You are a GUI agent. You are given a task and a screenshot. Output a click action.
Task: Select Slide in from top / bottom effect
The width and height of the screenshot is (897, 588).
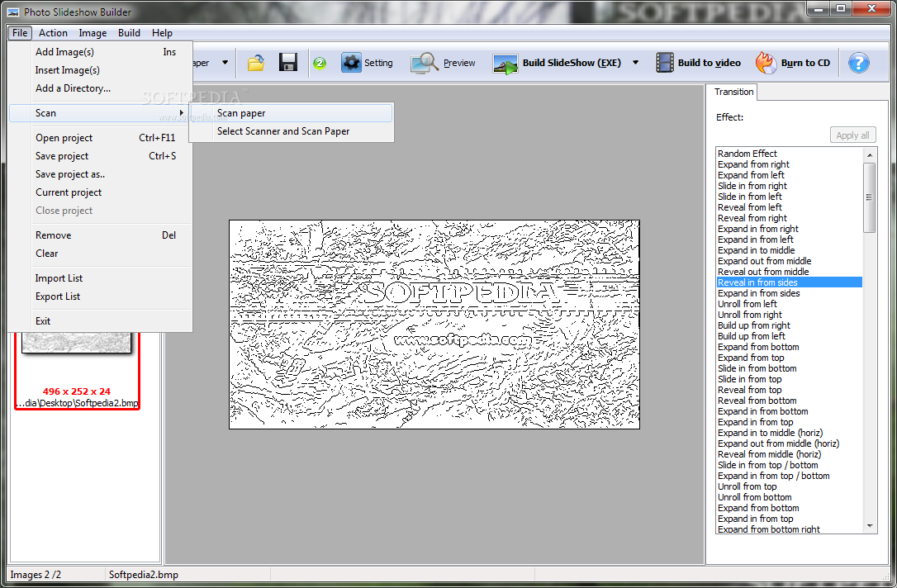790,465
